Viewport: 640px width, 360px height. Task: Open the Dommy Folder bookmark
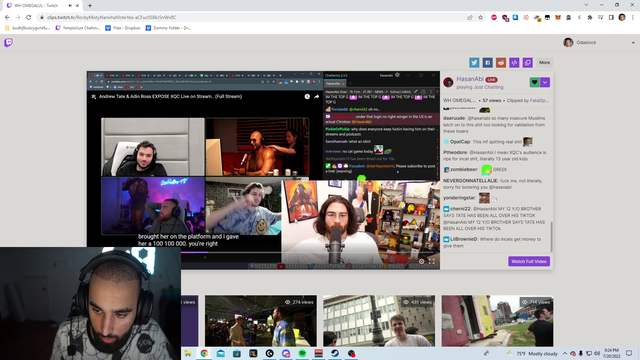pos(168,28)
